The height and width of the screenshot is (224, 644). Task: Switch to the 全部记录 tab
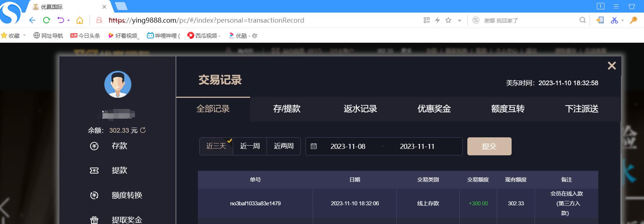pyautogui.click(x=213, y=109)
